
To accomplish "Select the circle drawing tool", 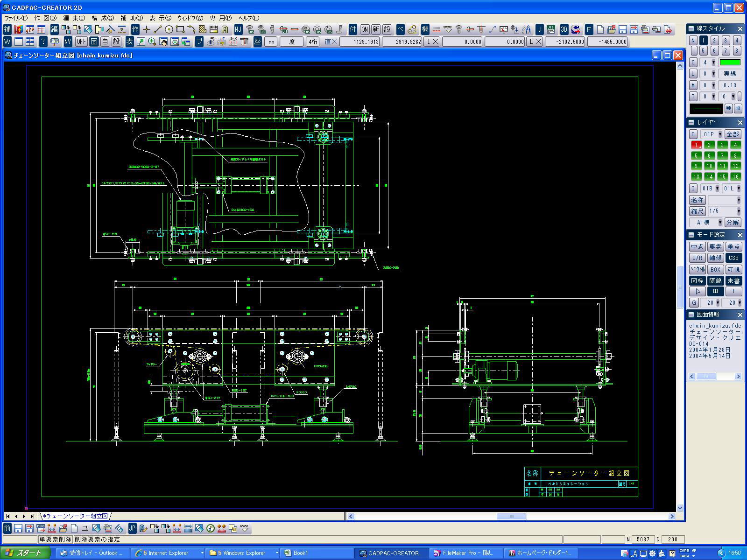I will [x=169, y=29].
